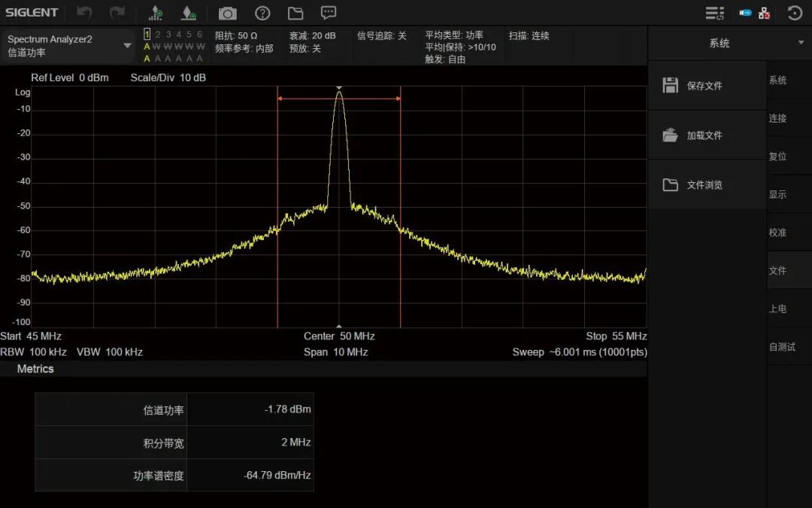Open the menu list icon at top right
812x508 pixels.
click(715, 13)
